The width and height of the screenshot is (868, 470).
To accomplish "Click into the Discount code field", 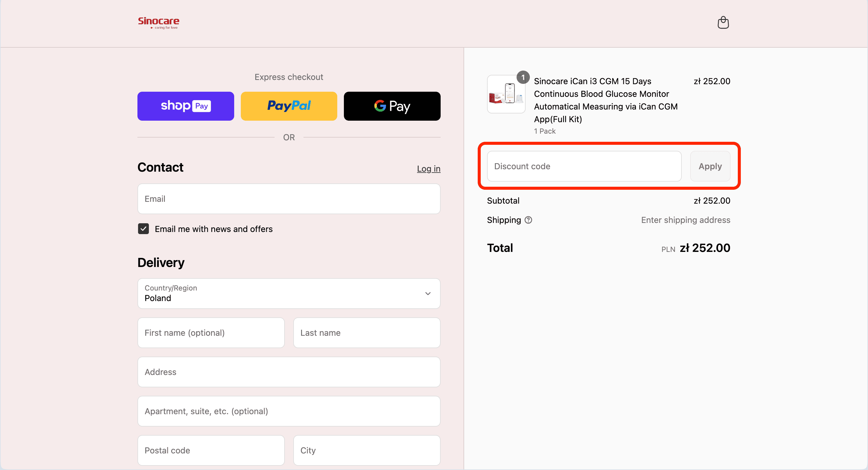I will coord(584,166).
